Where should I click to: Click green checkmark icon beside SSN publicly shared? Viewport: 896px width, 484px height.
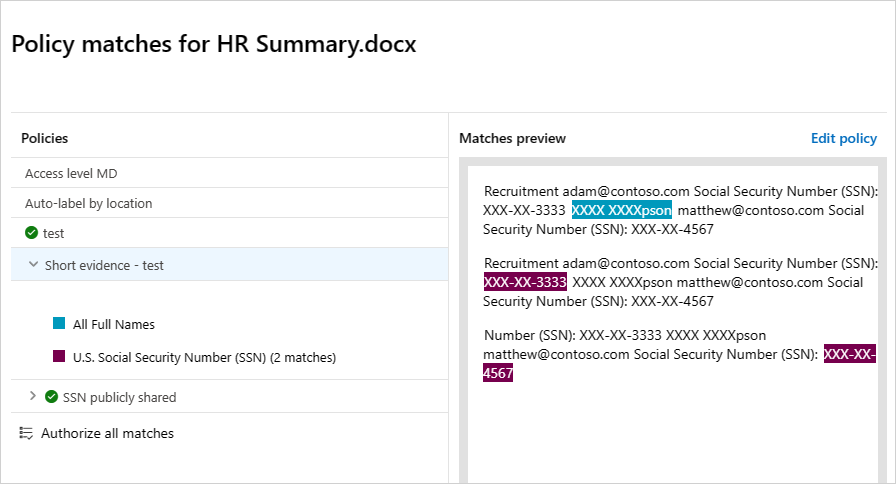52,397
